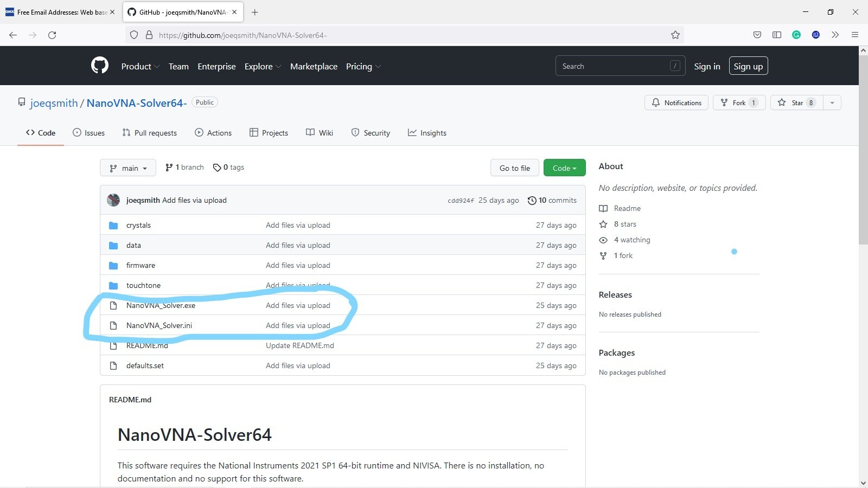
Task: Click the padlock site info icon
Action: tap(149, 35)
